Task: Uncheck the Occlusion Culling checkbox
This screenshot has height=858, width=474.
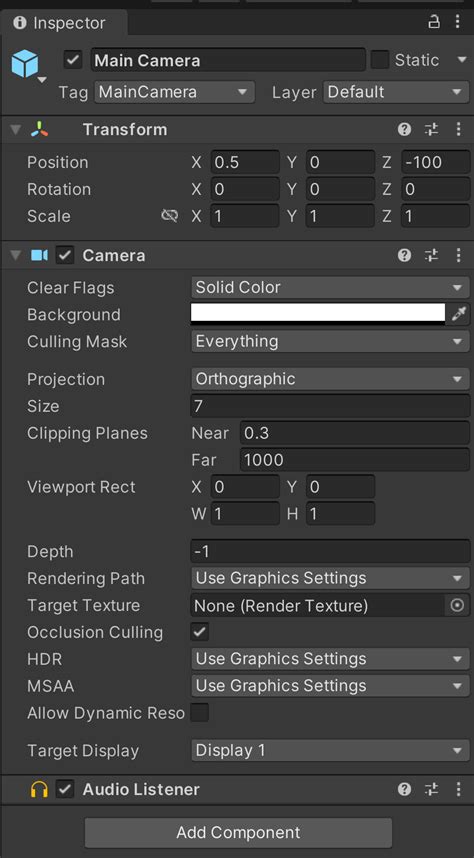Action: pos(200,632)
